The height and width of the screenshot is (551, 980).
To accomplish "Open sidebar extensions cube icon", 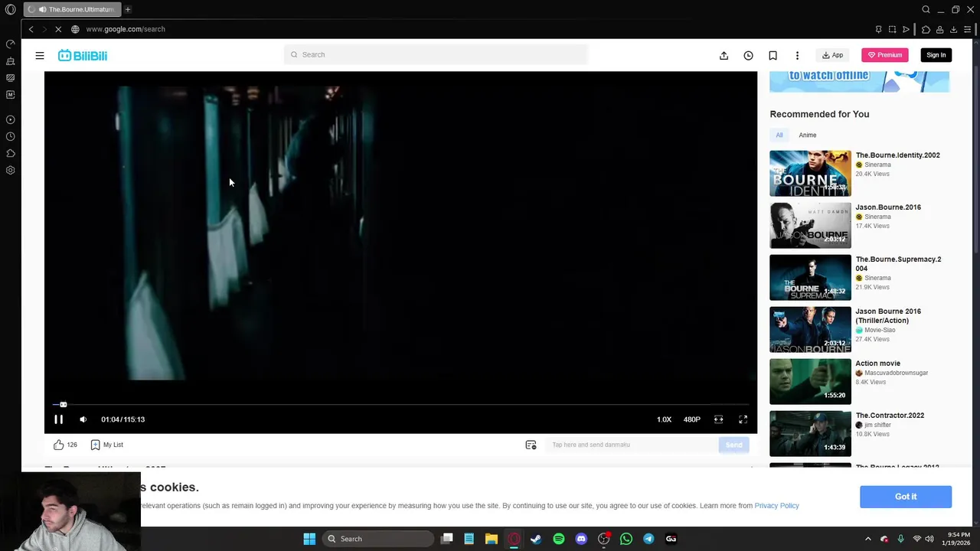I will 10,153.
